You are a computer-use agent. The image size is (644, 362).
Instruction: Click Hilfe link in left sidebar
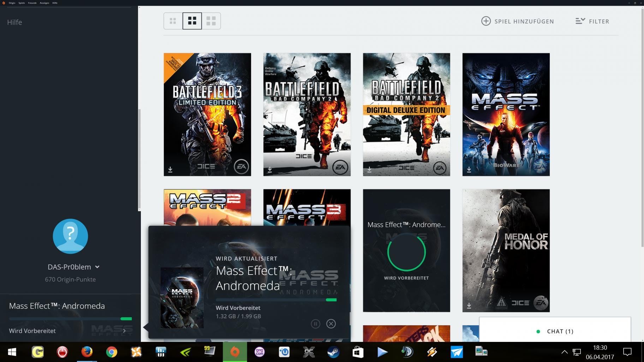click(14, 22)
